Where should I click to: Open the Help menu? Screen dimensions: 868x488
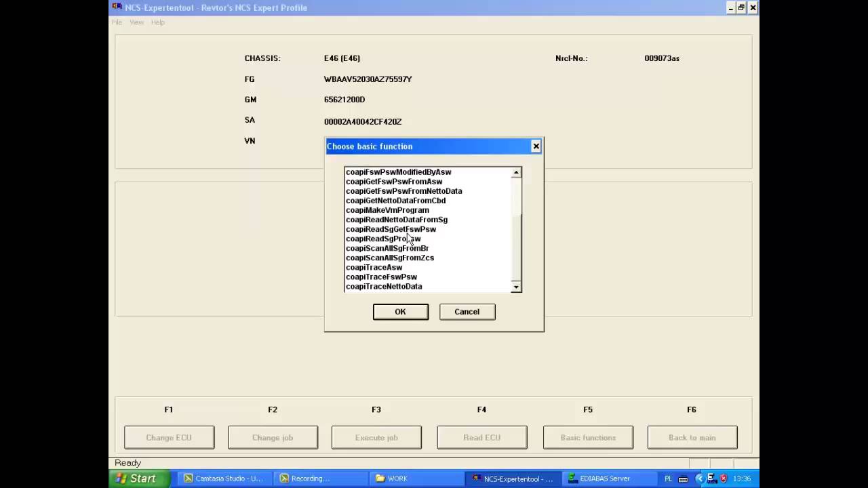[x=157, y=22]
